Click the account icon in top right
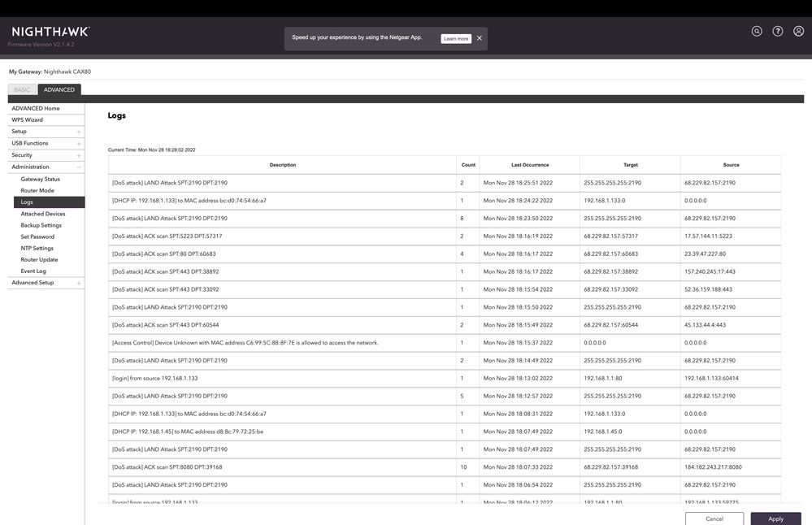 (798, 31)
